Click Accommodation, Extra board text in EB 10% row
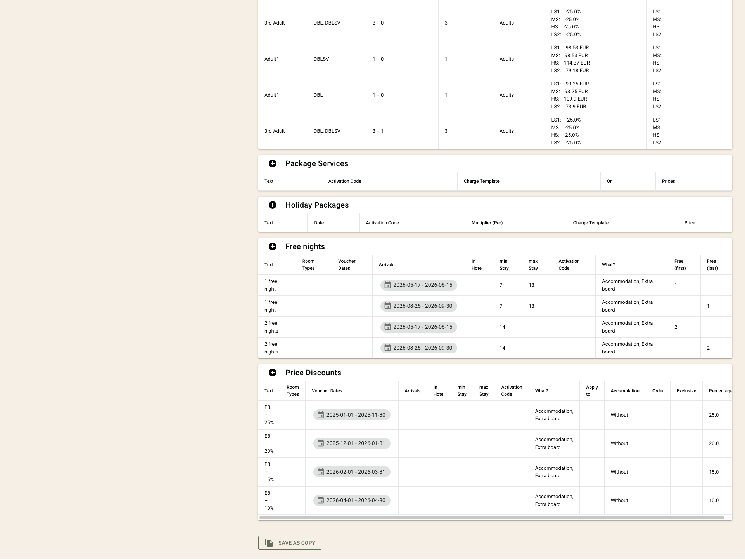 (554, 500)
